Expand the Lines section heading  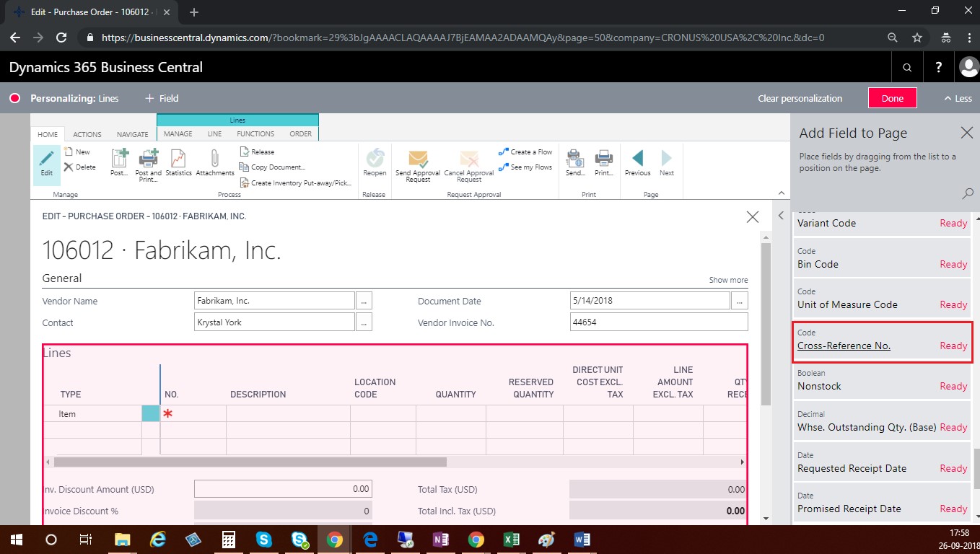click(57, 353)
